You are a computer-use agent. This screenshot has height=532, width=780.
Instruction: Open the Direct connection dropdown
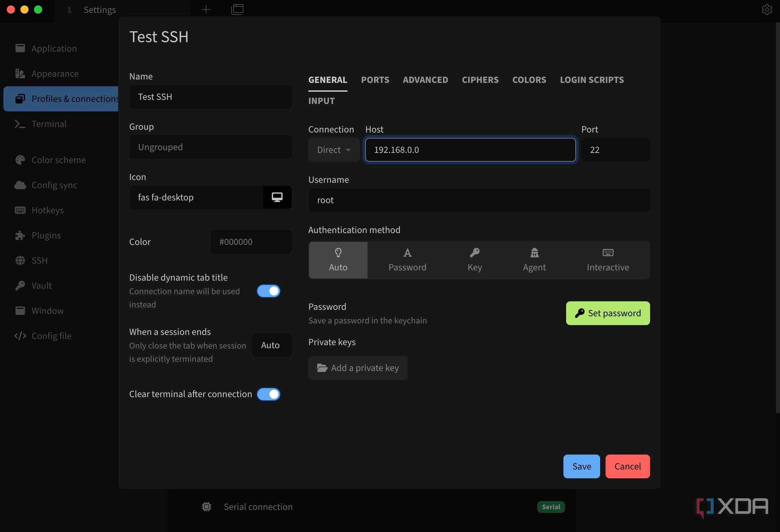coord(334,150)
